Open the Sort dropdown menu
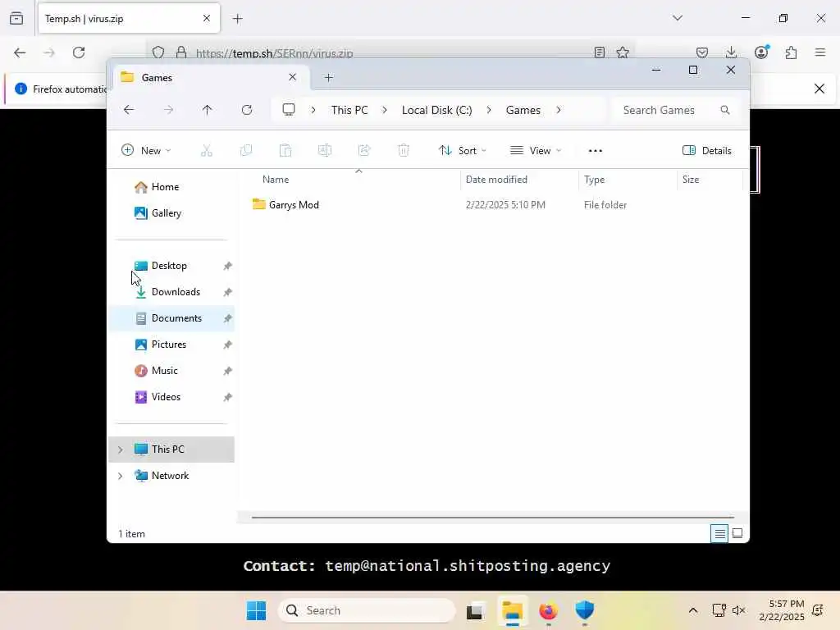840x630 pixels. [463, 151]
